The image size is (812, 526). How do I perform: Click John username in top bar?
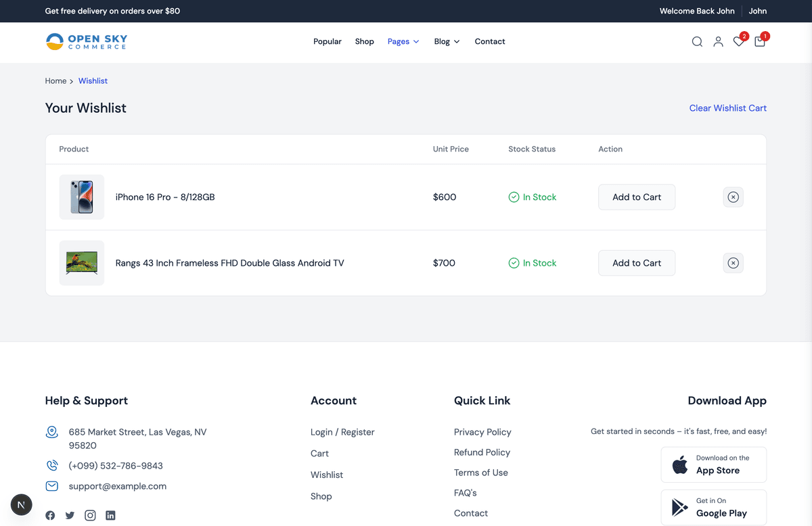[757, 11]
